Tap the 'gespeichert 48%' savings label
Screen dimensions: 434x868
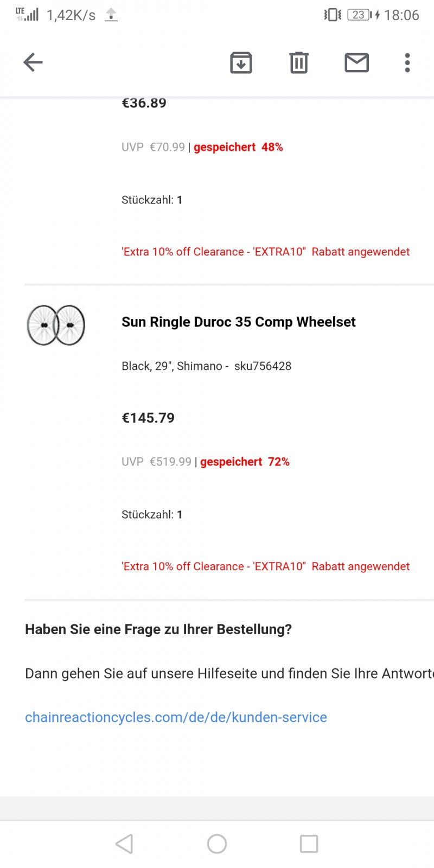click(x=238, y=147)
